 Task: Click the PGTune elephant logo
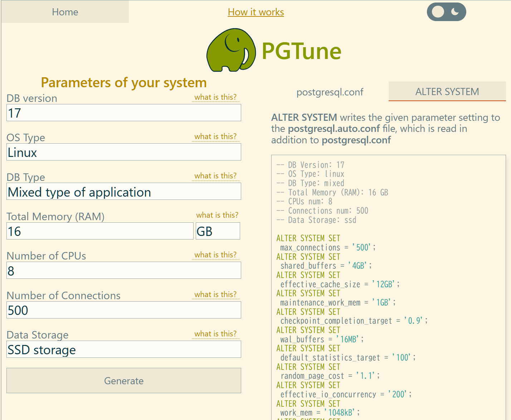coord(231,50)
